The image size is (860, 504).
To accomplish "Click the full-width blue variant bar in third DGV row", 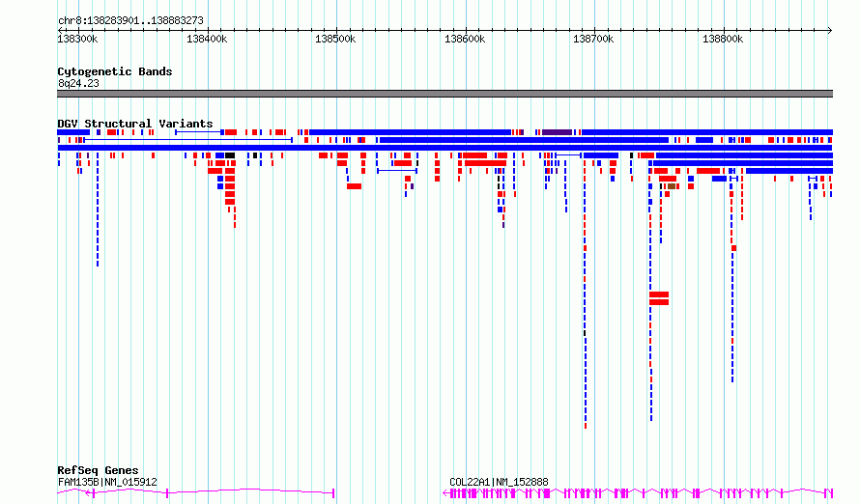I will click(x=444, y=148).
